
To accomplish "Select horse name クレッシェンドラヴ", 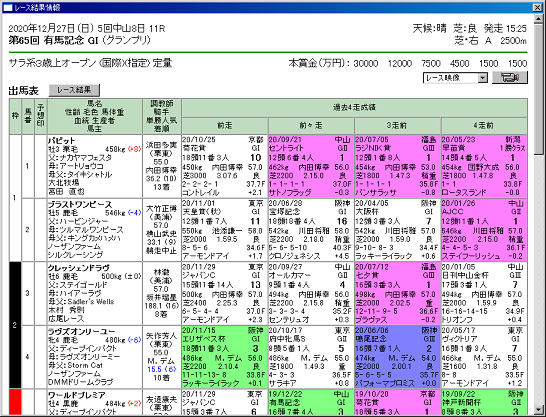I will point(79,268).
